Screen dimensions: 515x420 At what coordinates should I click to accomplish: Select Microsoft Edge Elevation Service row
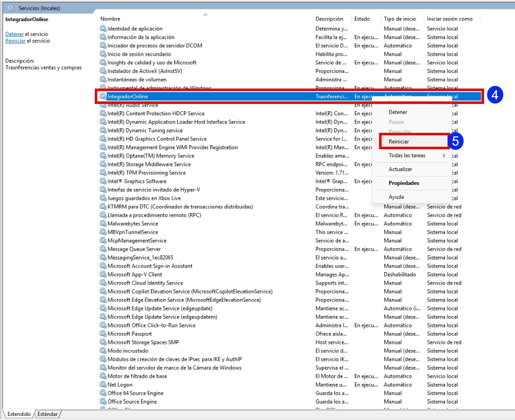(290, 300)
